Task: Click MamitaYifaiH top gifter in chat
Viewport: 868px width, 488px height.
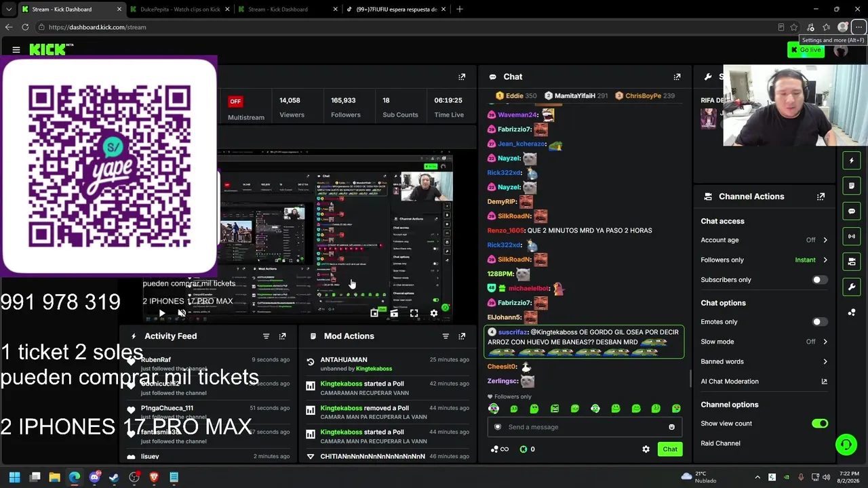Action: [576, 96]
